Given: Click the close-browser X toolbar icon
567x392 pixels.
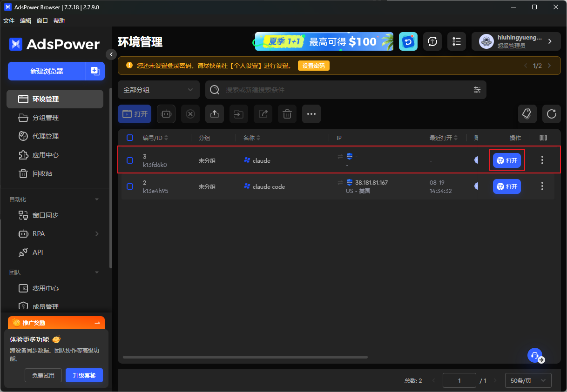Looking at the screenshot, I should pyautogui.click(x=190, y=114).
